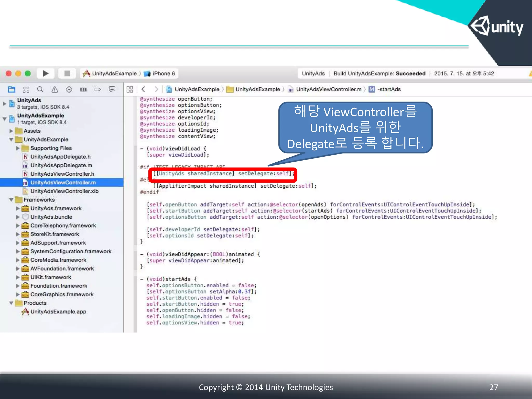
Task: Open the Test navigator diamond icon
Action: click(69, 89)
